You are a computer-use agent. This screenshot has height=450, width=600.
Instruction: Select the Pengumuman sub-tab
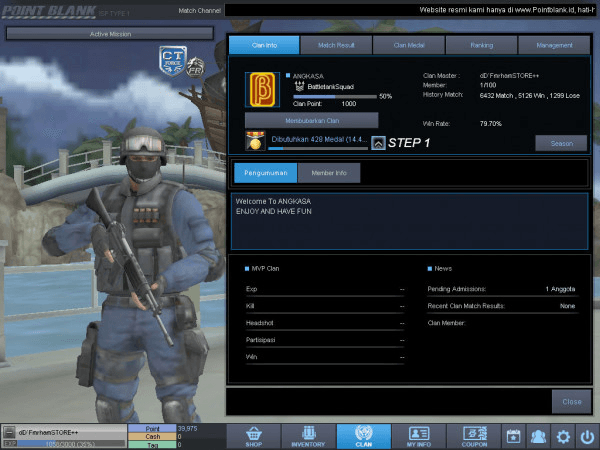(x=266, y=173)
